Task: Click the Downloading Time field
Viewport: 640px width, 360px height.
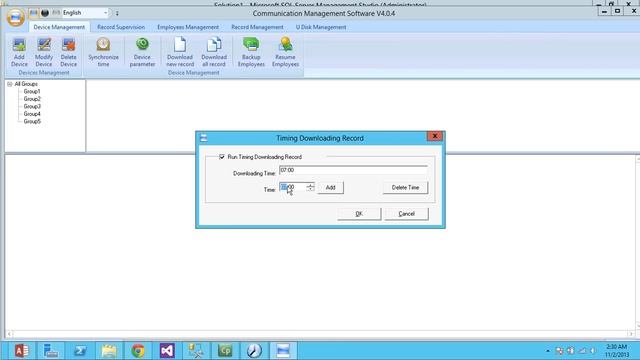Action: point(353,170)
